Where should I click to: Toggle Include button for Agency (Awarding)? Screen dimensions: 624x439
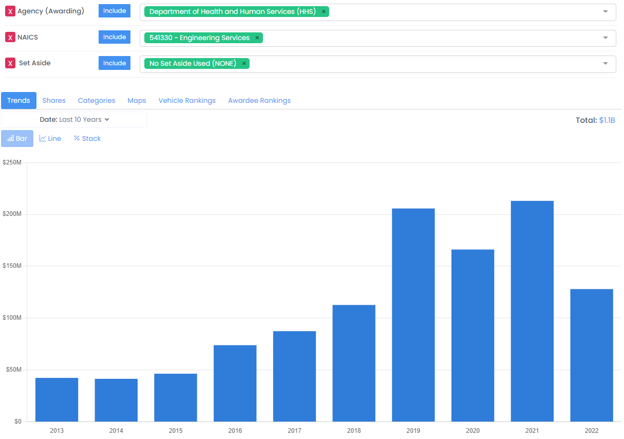[x=114, y=11]
